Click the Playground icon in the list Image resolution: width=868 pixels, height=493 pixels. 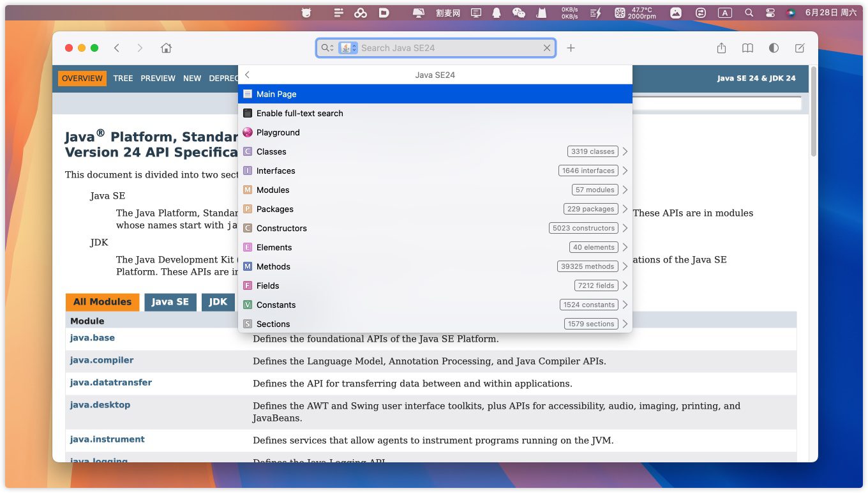coord(248,132)
